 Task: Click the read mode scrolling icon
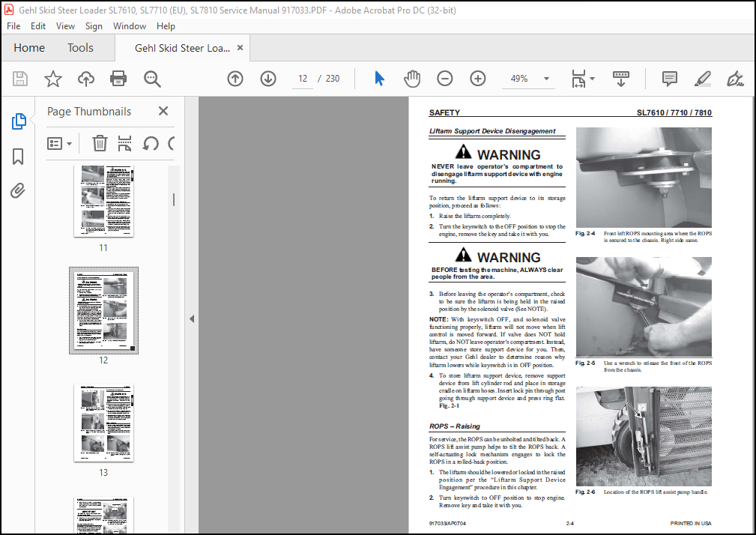click(x=621, y=79)
